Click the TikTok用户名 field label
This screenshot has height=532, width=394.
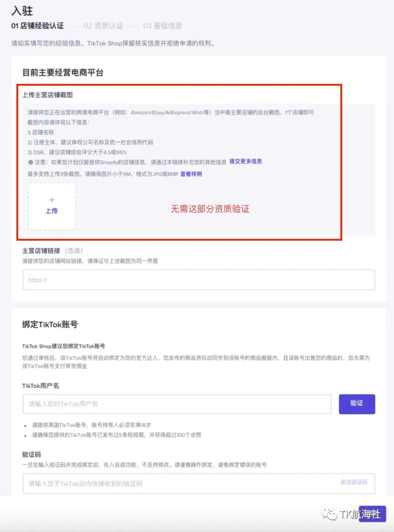(x=40, y=386)
